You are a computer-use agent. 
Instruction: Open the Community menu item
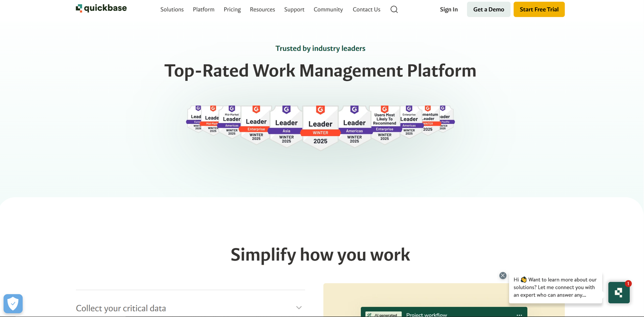point(328,9)
